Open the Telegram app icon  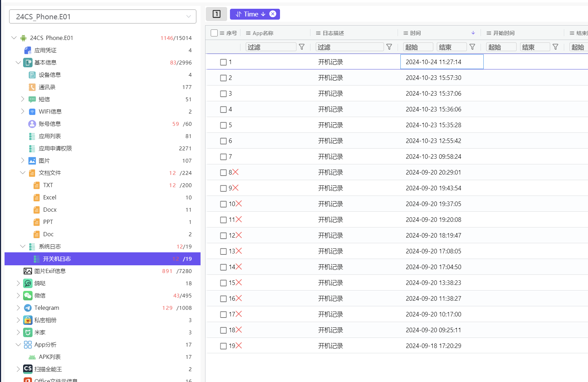click(28, 308)
